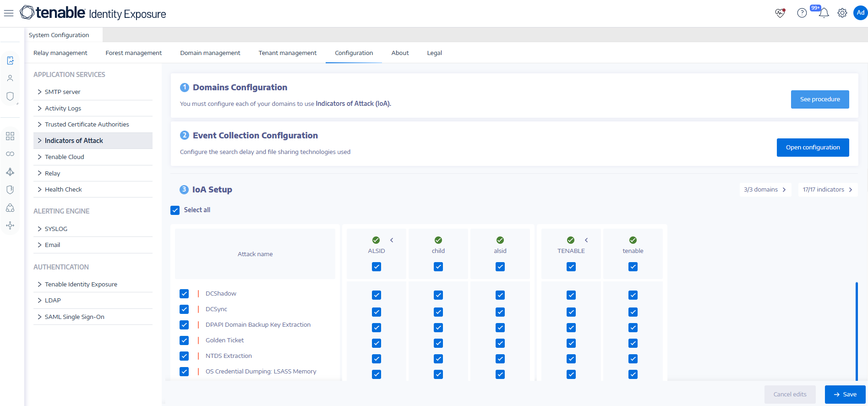Uncheck the child domain header checkbox
Image resolution: width=868 pixels, height=406 pixels.
pyautogui.click(x=438, y=267)
